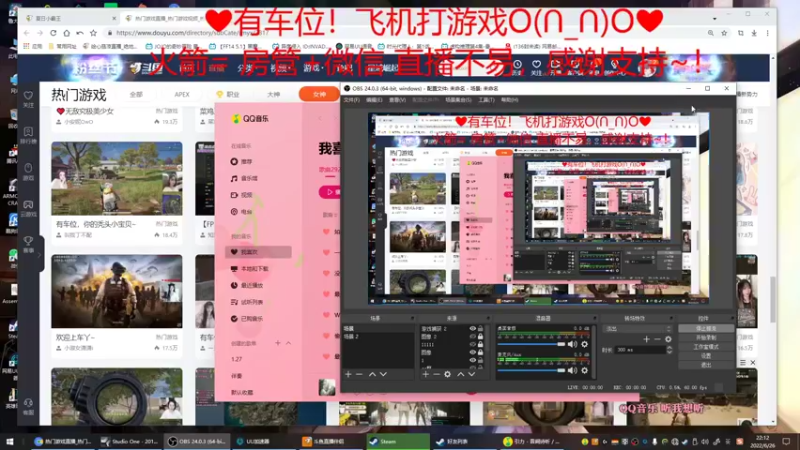
Task: Toggle eye icon of 图像 2 source
Action: 472,337
